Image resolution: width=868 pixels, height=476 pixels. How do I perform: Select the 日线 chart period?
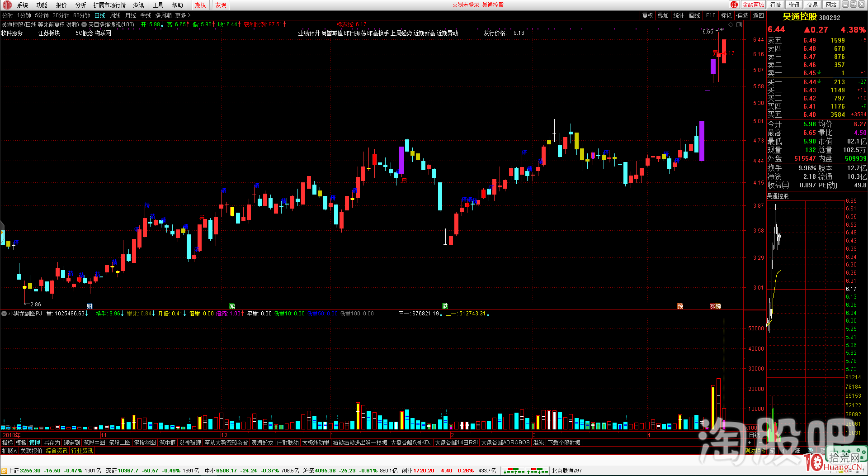[100, 15]
